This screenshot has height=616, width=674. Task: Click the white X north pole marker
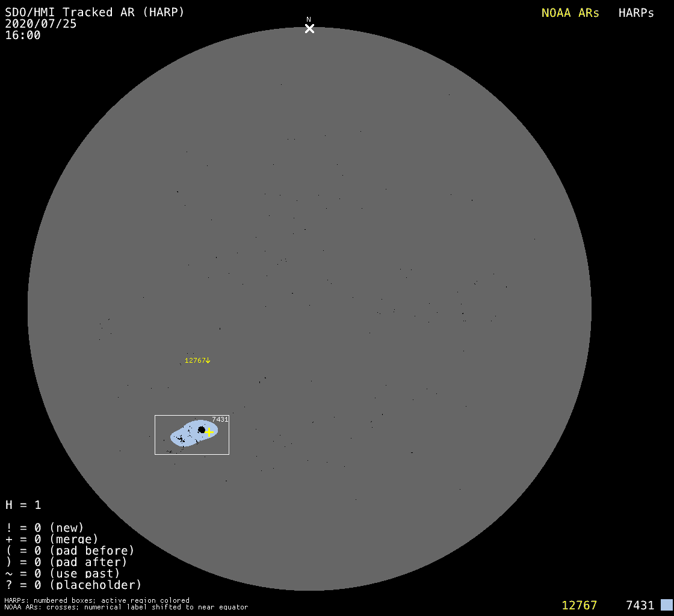pos(309,28)
